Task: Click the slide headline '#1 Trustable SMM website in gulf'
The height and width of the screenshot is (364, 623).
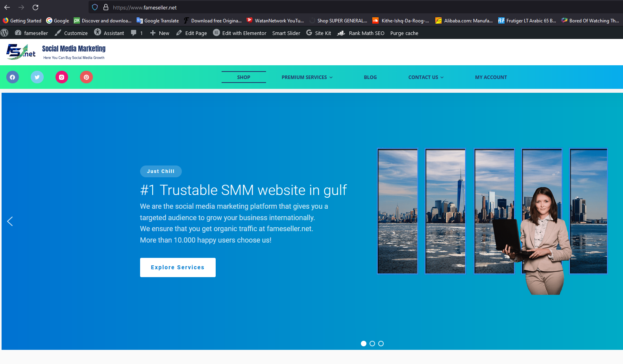Action: coord(243,190)
